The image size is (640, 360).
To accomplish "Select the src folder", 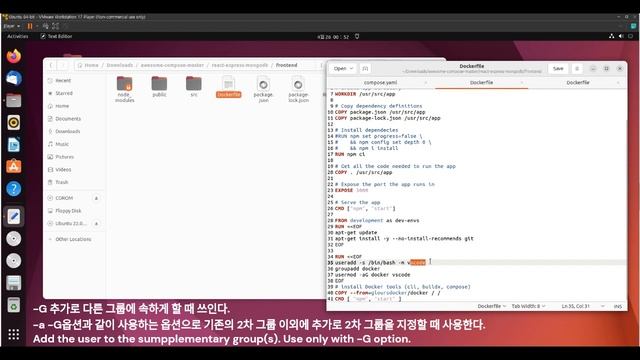I will 194,86.
